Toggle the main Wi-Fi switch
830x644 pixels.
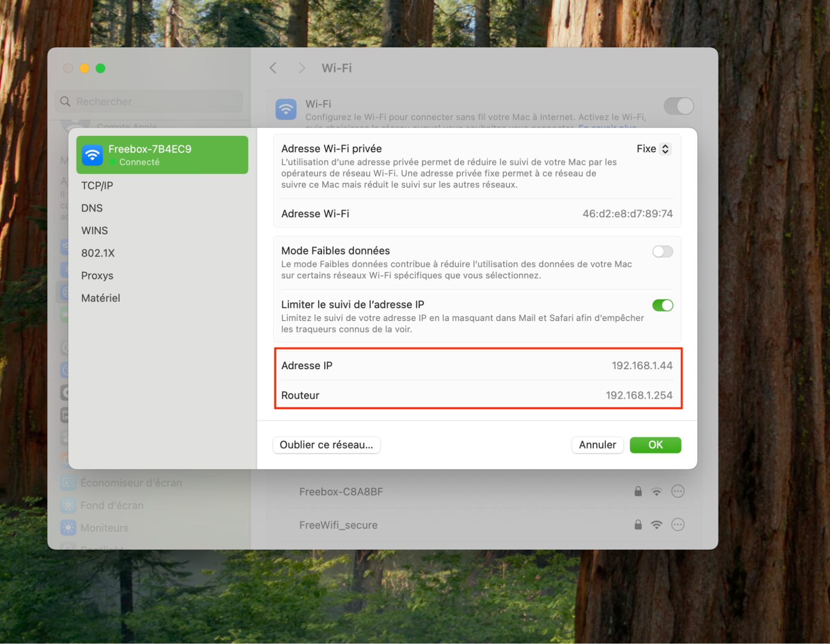678,106
